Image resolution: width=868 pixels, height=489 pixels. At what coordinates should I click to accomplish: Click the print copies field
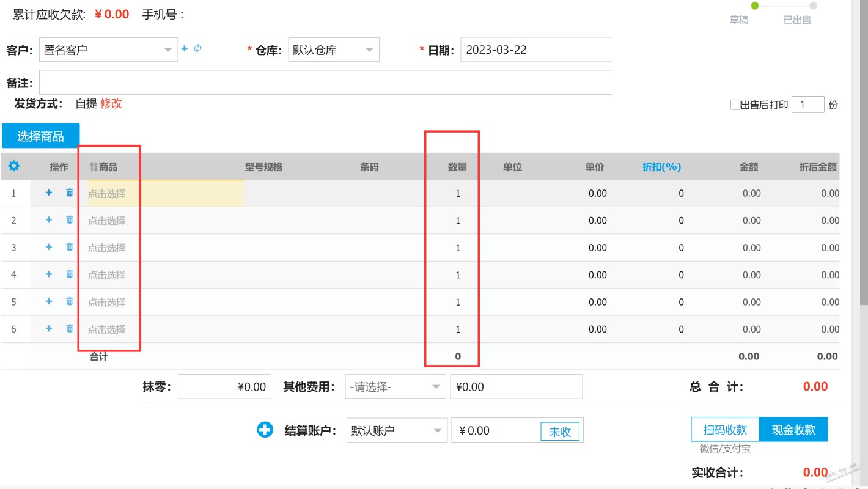pos(808,105)
